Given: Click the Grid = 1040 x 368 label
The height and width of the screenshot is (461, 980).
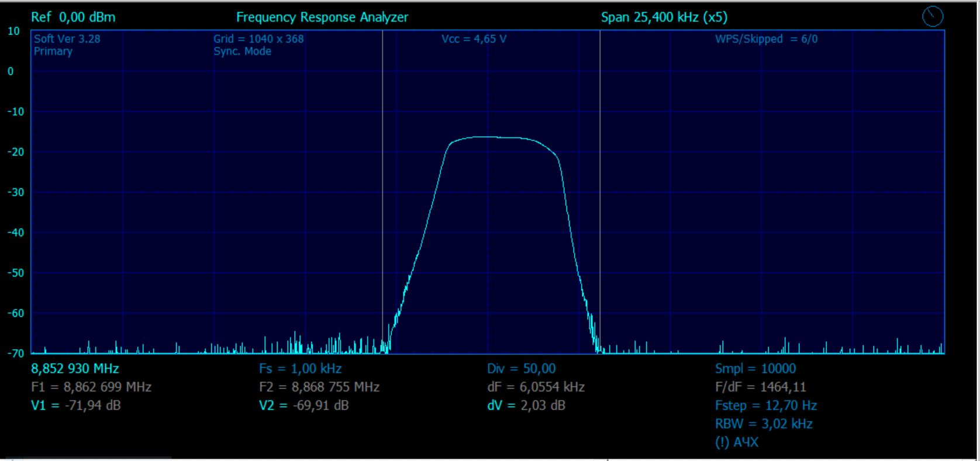Looking at the screenshot, I should tap(258, 39).
